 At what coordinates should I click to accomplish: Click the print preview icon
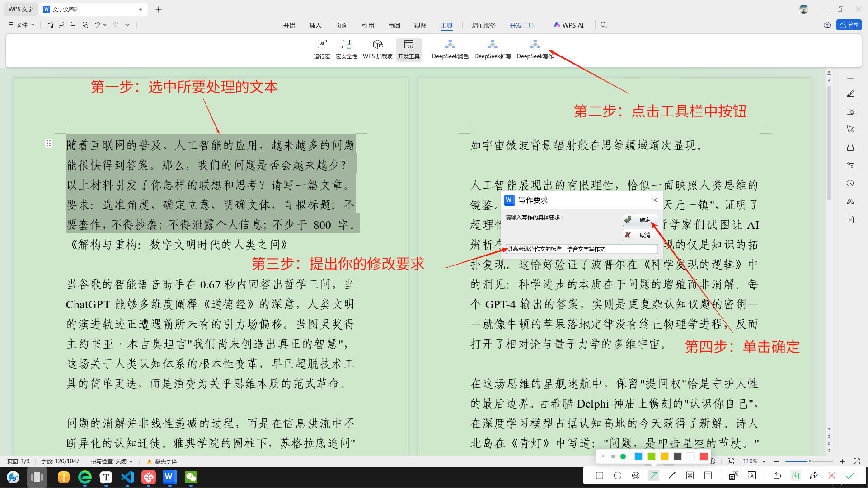click(x=85, y=25)
